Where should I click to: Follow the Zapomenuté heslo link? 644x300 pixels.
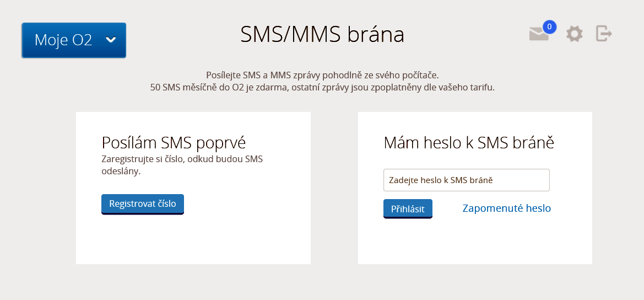coord(506,208)
